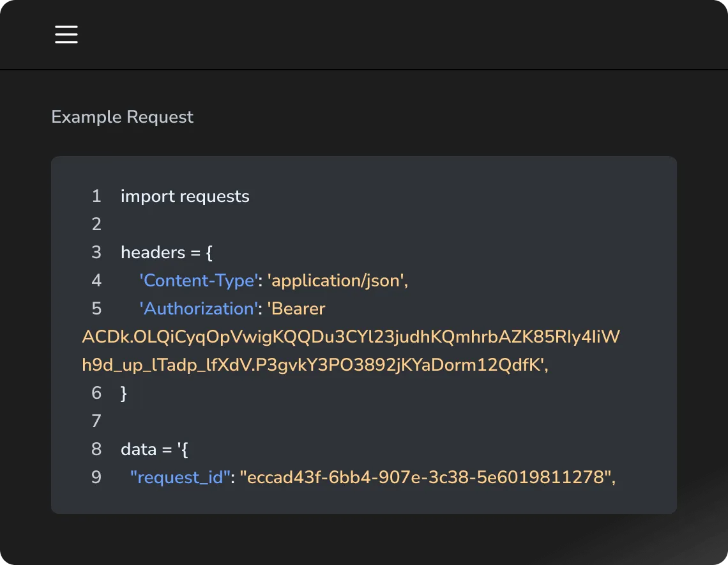
Task: Click the closing brace on line 6
Action: pyautogui.click(x=124, y=393)
